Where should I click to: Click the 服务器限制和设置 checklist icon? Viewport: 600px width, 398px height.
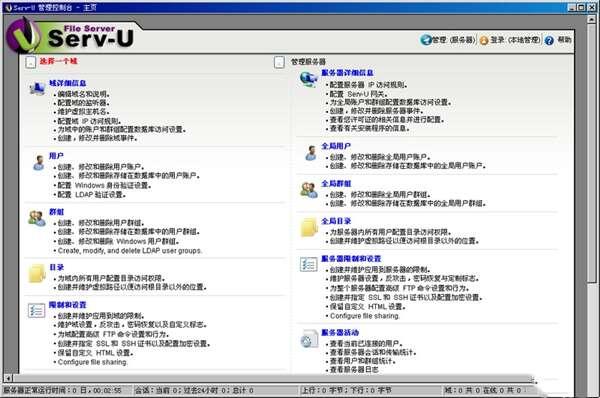[309, 264]
